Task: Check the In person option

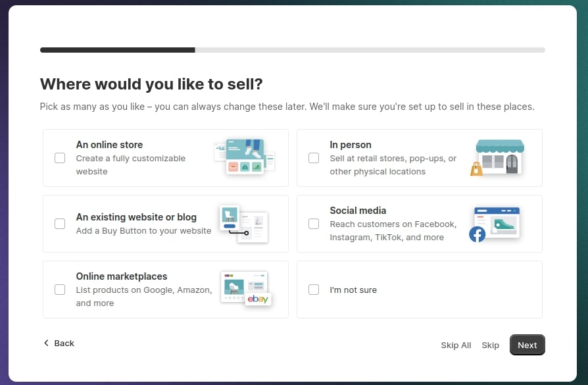Action: [x=314, y=158]
